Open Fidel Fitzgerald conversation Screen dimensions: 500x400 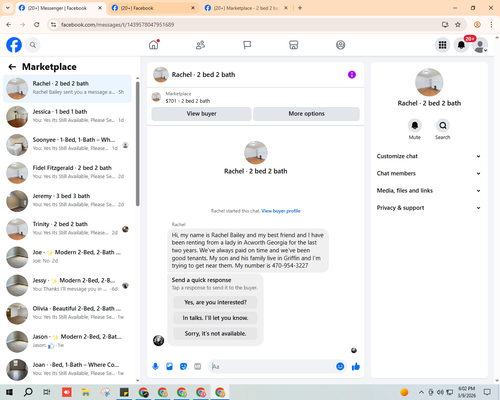click(67, 173)
